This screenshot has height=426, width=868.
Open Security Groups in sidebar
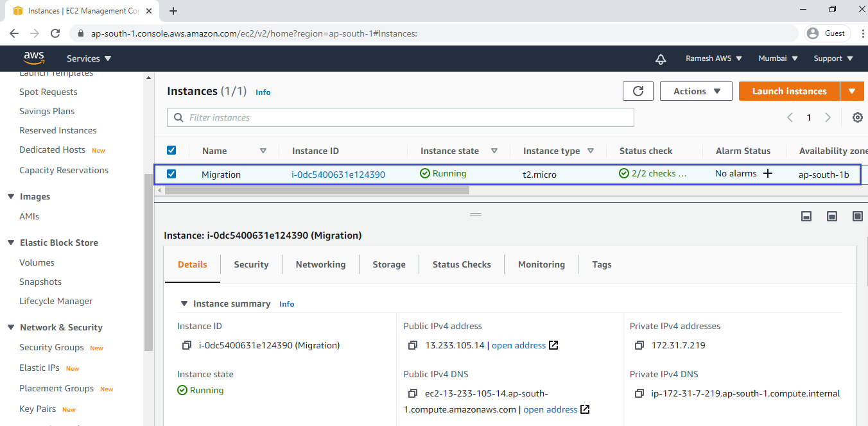(51, 347)
